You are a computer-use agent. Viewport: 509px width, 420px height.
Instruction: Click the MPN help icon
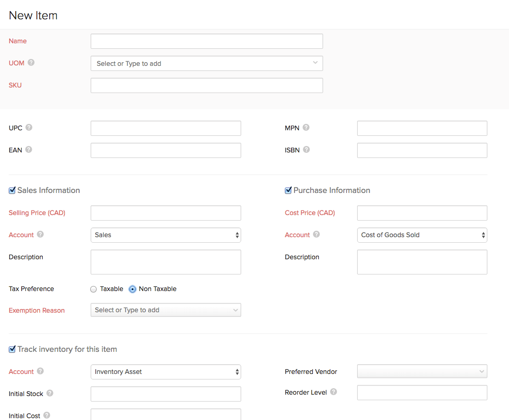pos(306,128)
